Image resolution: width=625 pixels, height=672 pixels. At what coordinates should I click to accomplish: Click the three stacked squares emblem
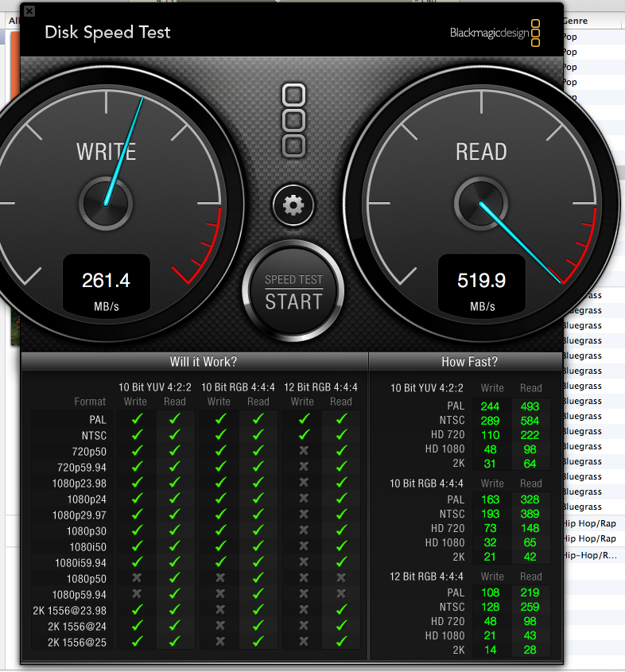click(294, 120)
